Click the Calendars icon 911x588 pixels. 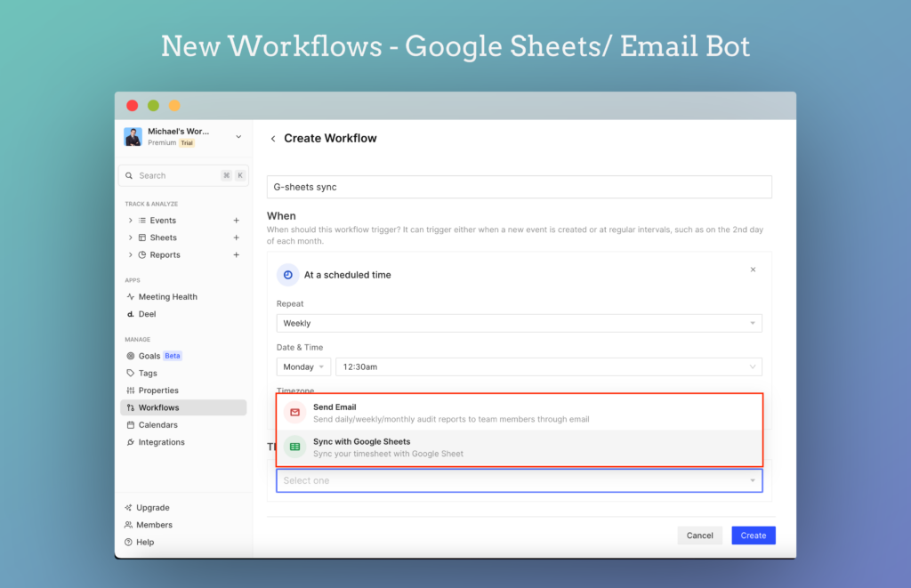click(x=130, y=424)
